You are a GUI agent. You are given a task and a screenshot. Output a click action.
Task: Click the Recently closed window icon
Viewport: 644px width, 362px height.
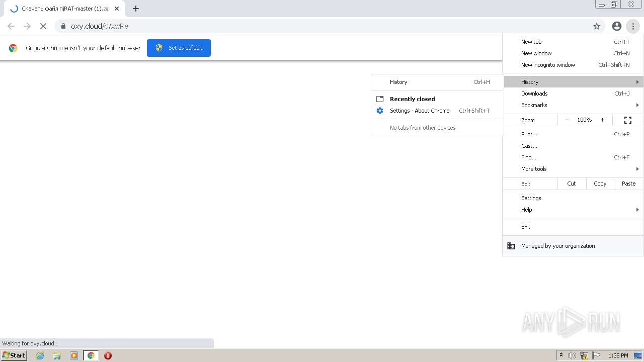(x=380, y=99)
